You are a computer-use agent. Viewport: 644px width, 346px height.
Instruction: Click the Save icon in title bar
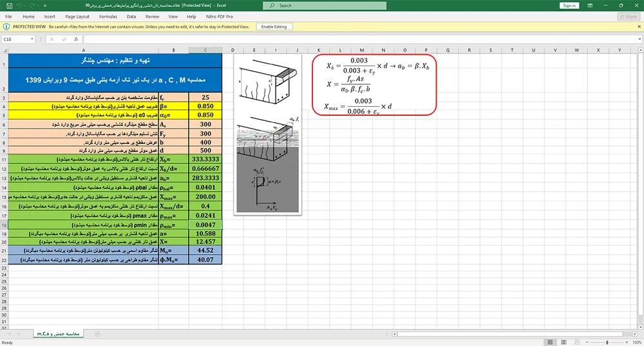[x=9, y=5]
